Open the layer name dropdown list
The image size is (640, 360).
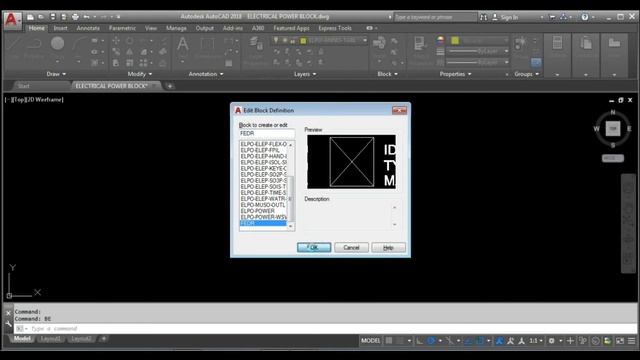pyautogui.click(x=365, y=40)
